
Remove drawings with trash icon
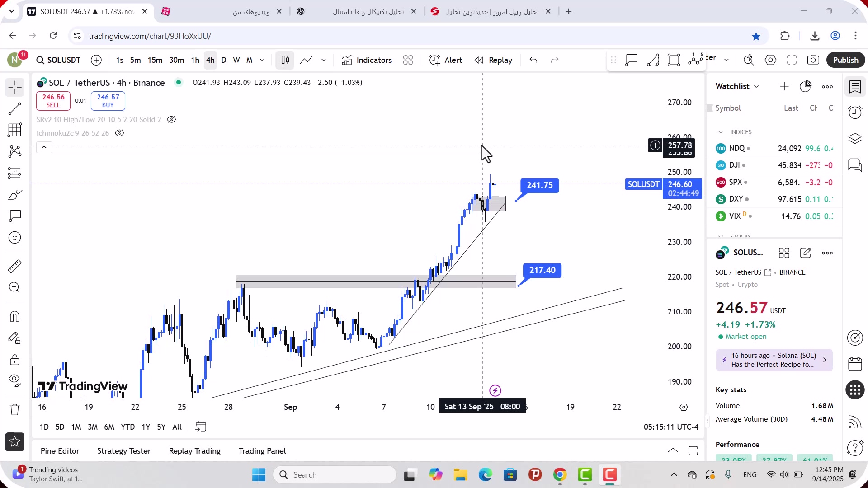point(14,410)
